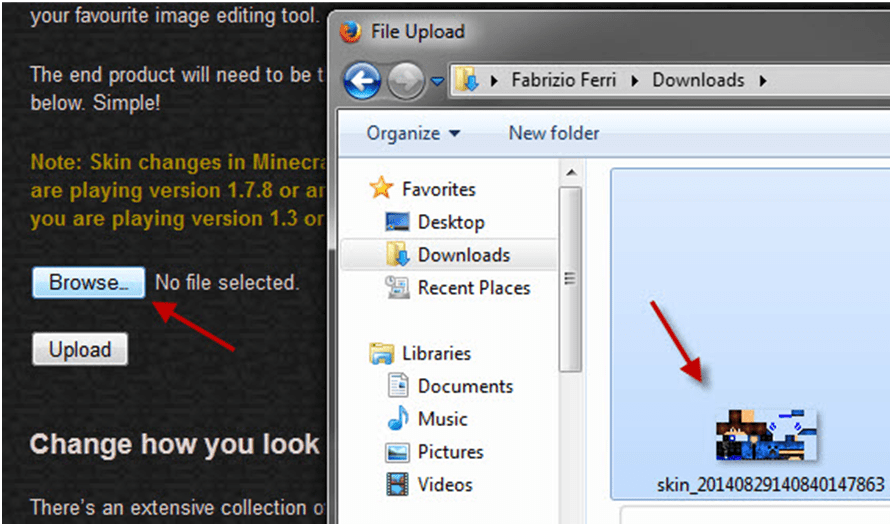
Task: Open the Videos library
Action: pos(445,485)
